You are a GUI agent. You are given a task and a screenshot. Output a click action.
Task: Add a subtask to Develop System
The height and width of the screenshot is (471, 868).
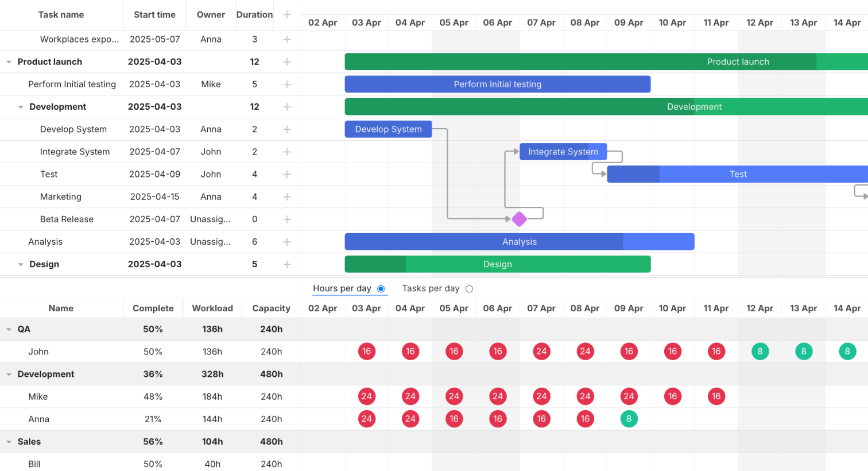click(x=287, y=129)
